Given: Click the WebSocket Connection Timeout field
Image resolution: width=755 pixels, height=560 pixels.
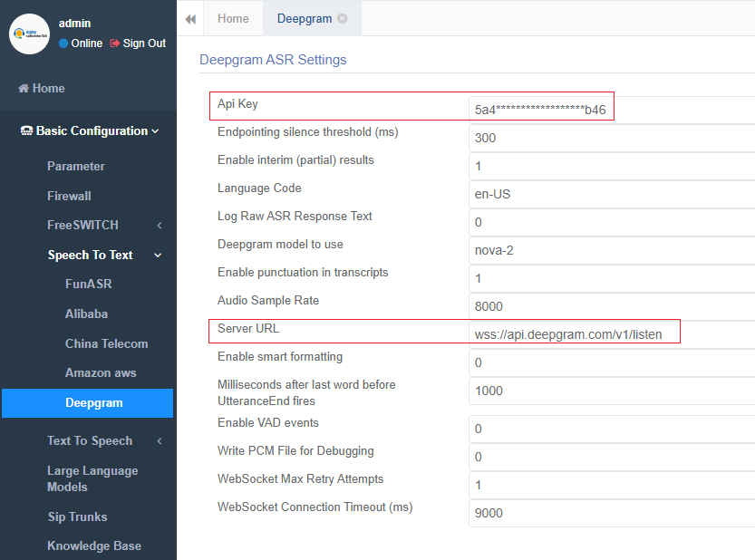Looking at the screenshot, I should pos(612,513).
